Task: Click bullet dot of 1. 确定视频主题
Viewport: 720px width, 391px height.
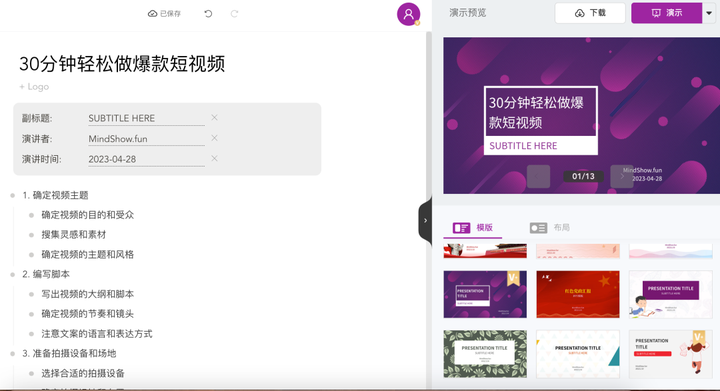Action: point(12,196)
